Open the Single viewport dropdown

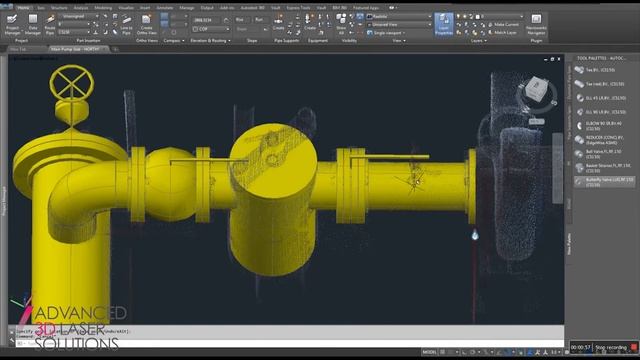click(x=386, y=33)
